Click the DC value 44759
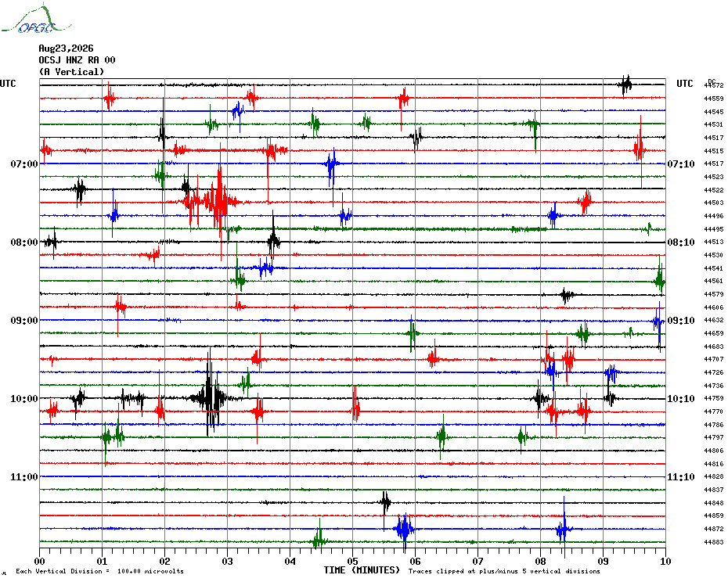The width and height of the screenshot is (728, 582). point(714,398)
